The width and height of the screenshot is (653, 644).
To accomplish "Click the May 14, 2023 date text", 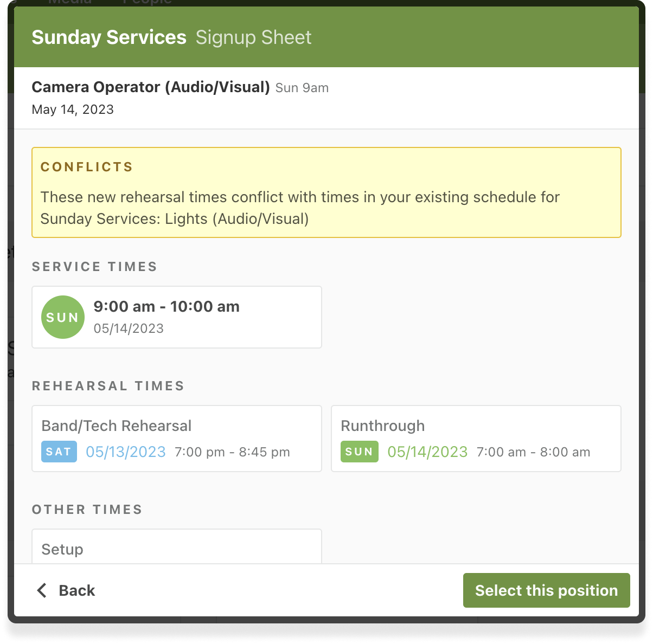I will click(73, 110).
